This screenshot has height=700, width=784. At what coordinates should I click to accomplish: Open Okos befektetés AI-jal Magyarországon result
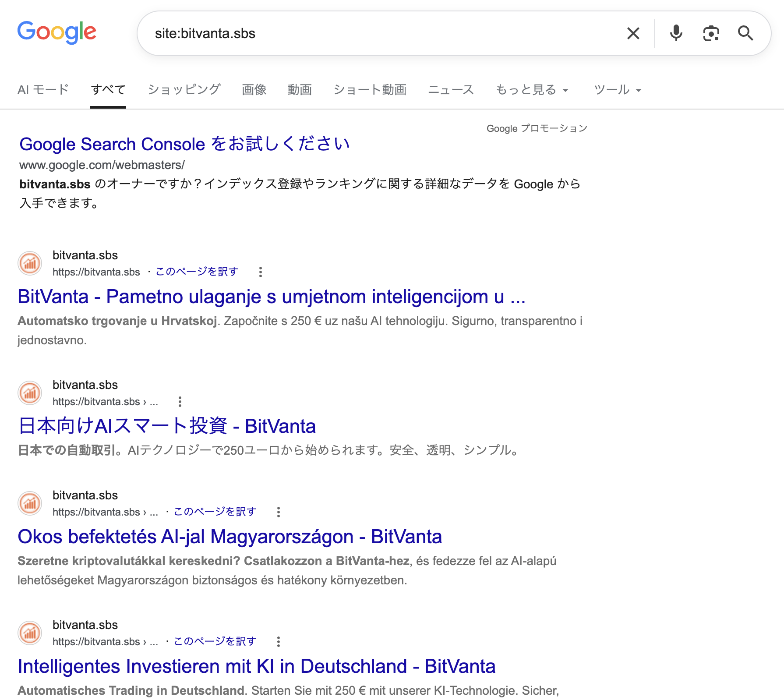tap(230, 537)
